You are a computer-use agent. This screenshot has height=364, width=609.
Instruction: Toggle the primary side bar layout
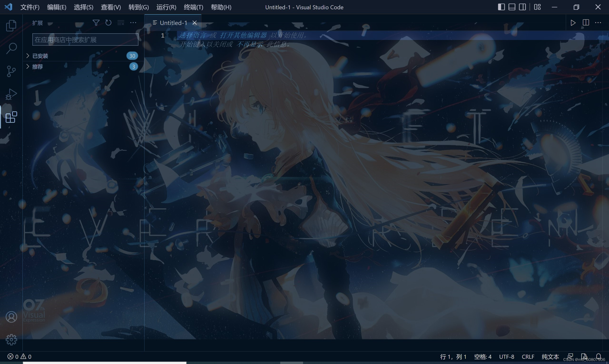click(x=501, y=7)
